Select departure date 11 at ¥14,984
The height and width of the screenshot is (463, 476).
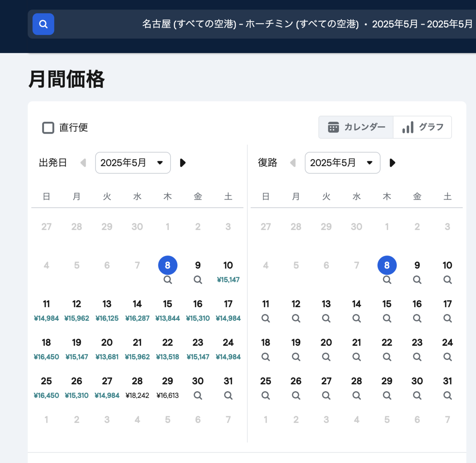point(46,310)
